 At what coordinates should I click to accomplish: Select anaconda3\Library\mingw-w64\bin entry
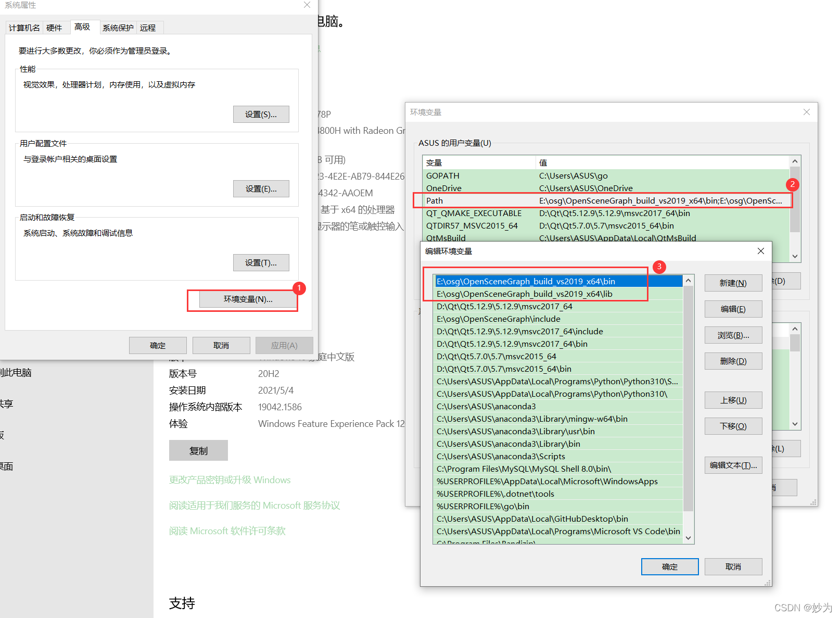[x=558, y=419]
